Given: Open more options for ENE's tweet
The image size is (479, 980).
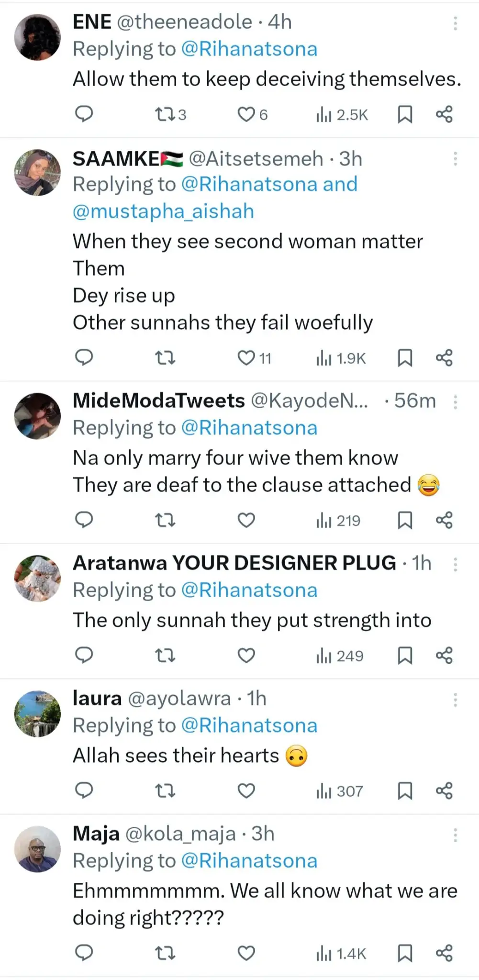Looking at the screenshot, I should pos(455,23).
